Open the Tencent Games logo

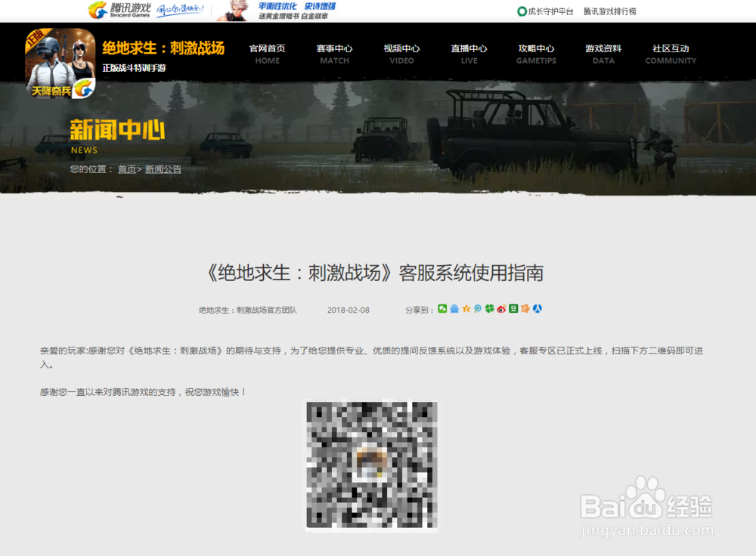(x=119, y=10)
